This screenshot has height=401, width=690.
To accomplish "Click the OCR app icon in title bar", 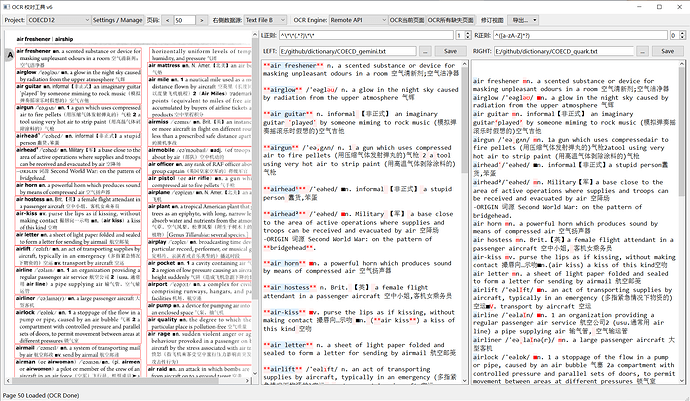I will click(x=8, y=5).
